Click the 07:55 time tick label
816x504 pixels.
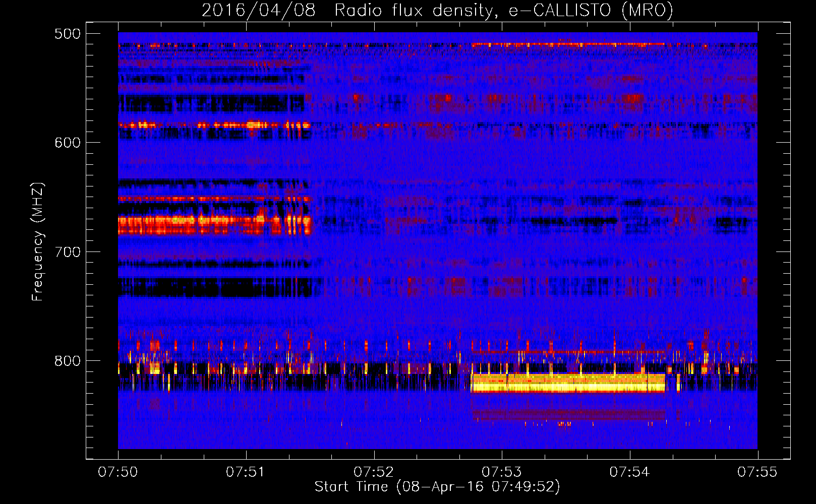(x=757, y=472)
